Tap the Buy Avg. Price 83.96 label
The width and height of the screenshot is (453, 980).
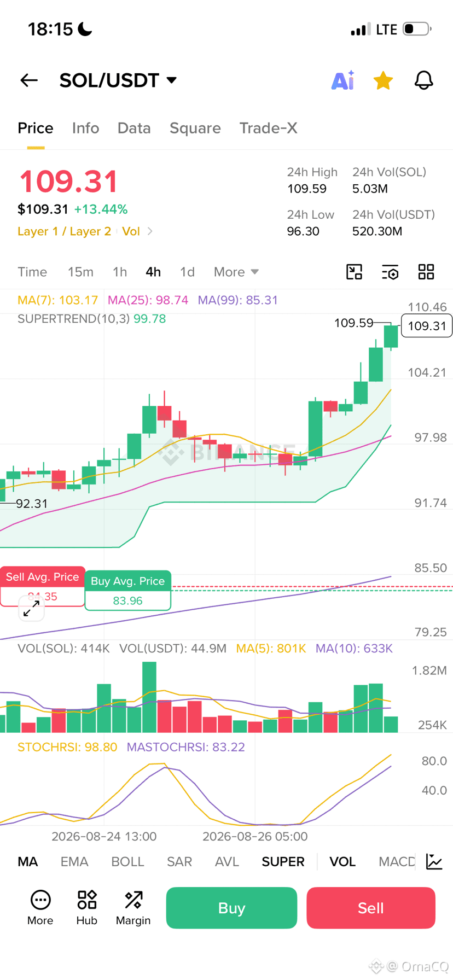[128, 591]
